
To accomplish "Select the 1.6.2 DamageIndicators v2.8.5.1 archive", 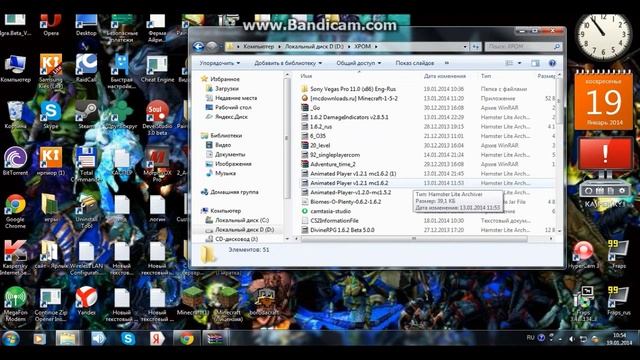I will 349,117.
